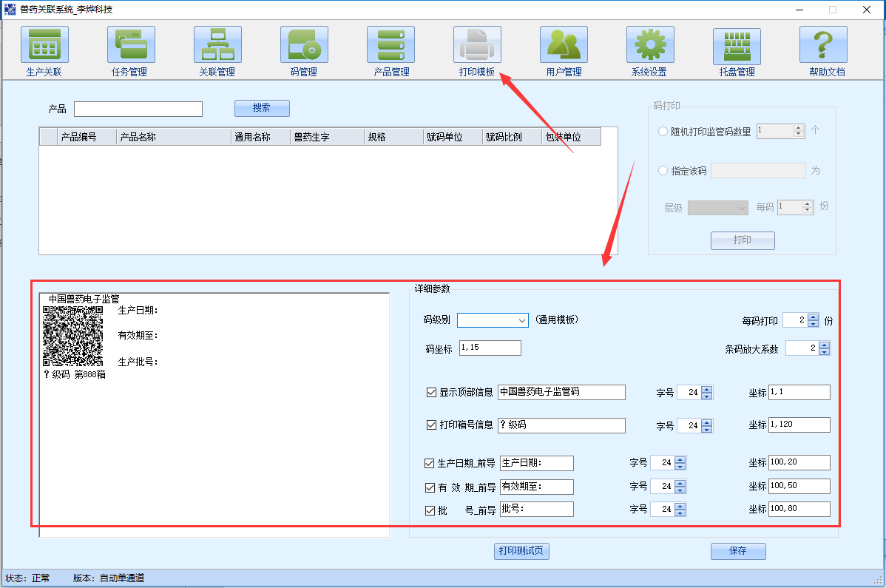Edit the 有效期至: prefix field

(537, 487)
